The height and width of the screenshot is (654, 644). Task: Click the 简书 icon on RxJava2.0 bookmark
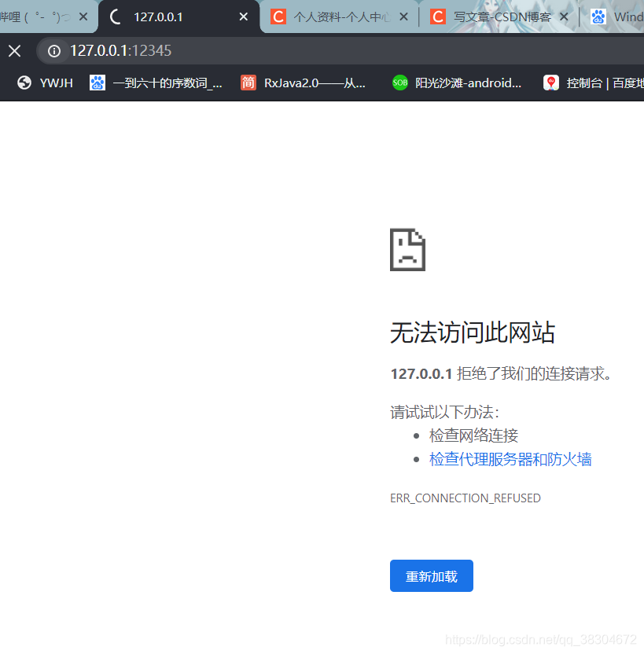pos(248,82)
